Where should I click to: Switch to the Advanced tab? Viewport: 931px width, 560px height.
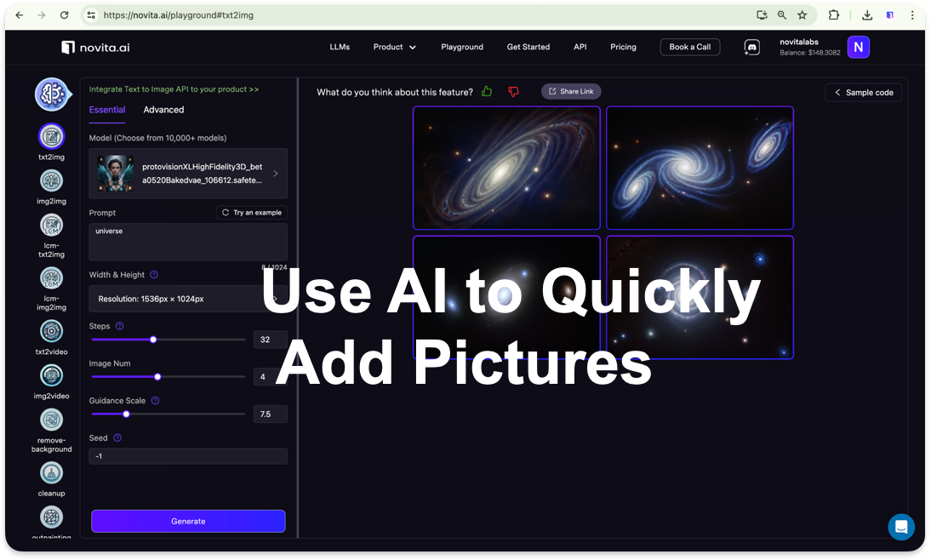[x=163, y=110]
